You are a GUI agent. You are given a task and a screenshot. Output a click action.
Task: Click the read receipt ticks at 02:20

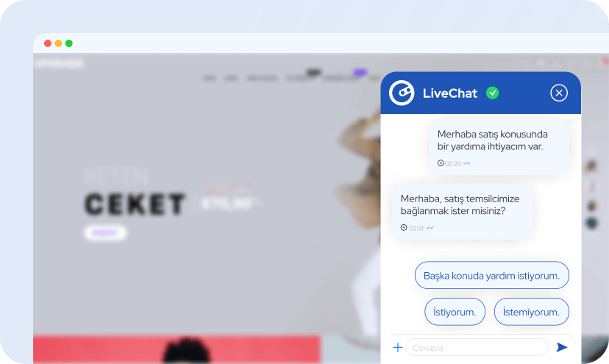point(467,163)
